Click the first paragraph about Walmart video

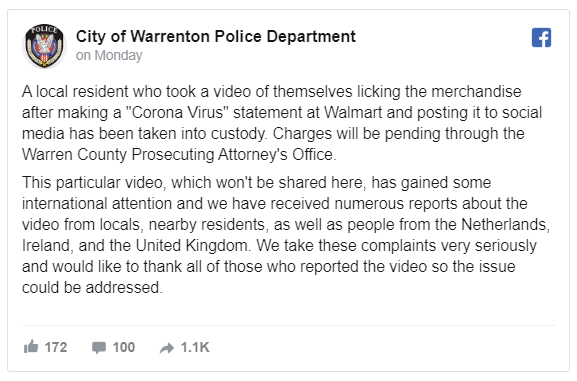pyautogui.click(x=282, y=123)
